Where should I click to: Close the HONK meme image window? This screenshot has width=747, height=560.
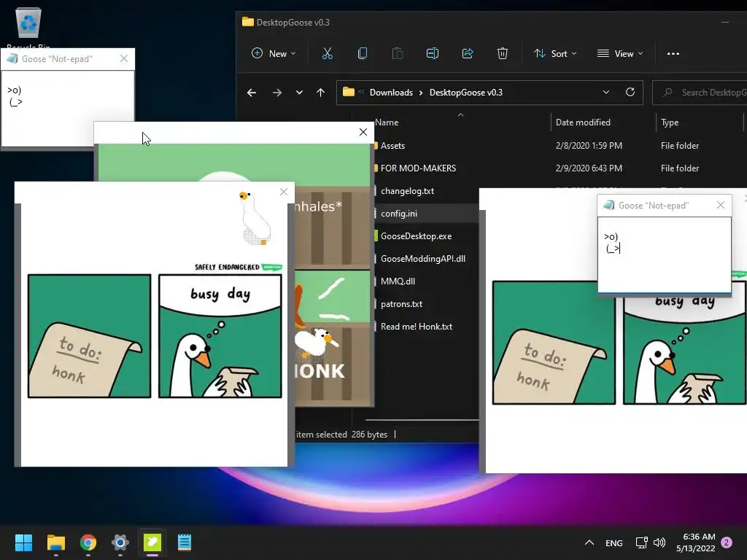(363, 132)
